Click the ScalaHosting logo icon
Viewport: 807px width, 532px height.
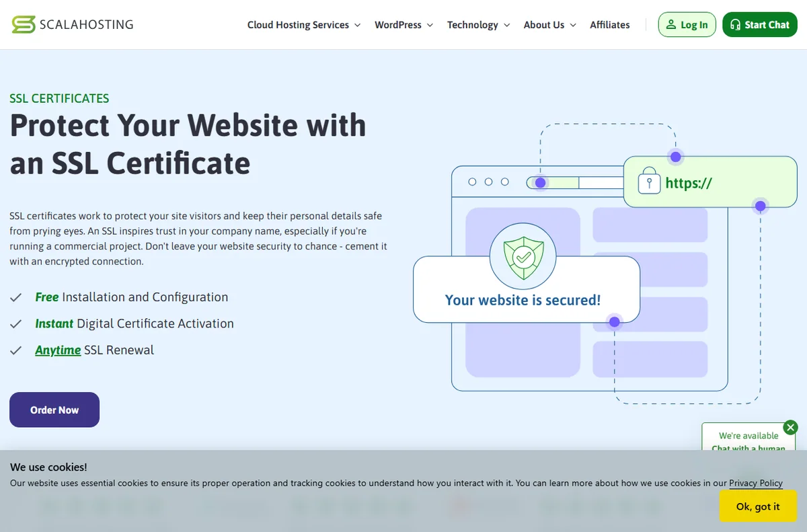coord(24,25)
